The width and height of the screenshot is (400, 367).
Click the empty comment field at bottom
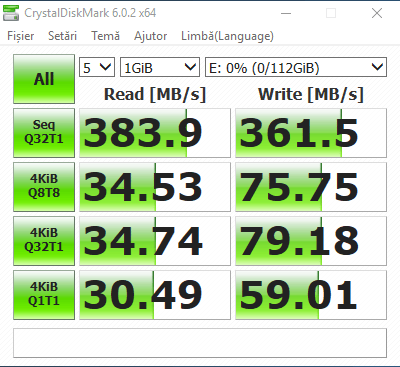tap(200, 343)
